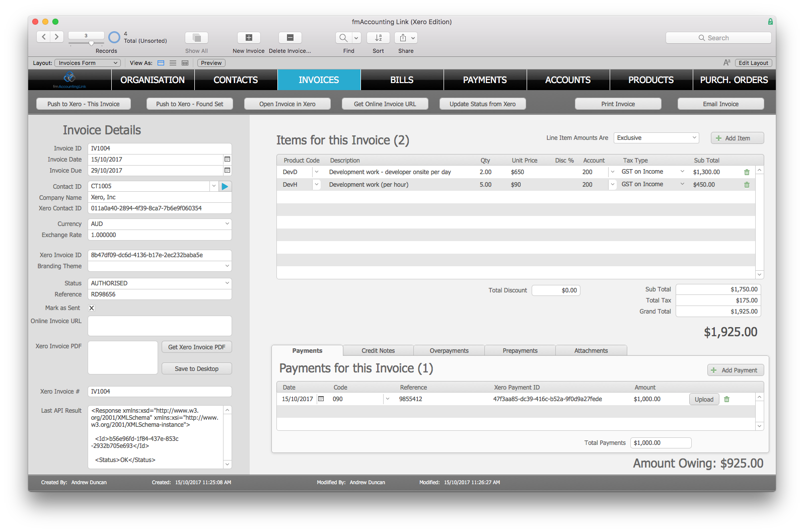Open payment Code 090 dropdown
The width and height of the screenshot is (804, 532).
tap(387, 399)
